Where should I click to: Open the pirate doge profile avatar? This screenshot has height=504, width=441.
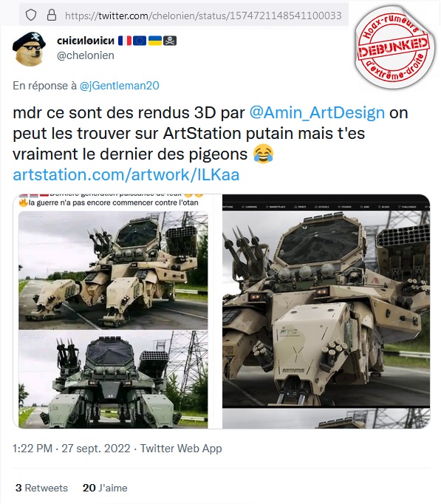[x=30, y=48]
